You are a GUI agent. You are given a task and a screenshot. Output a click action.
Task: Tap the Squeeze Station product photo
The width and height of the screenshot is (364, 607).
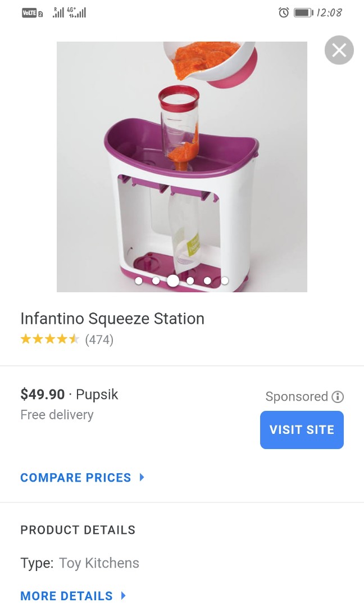[x=181, y=166]
